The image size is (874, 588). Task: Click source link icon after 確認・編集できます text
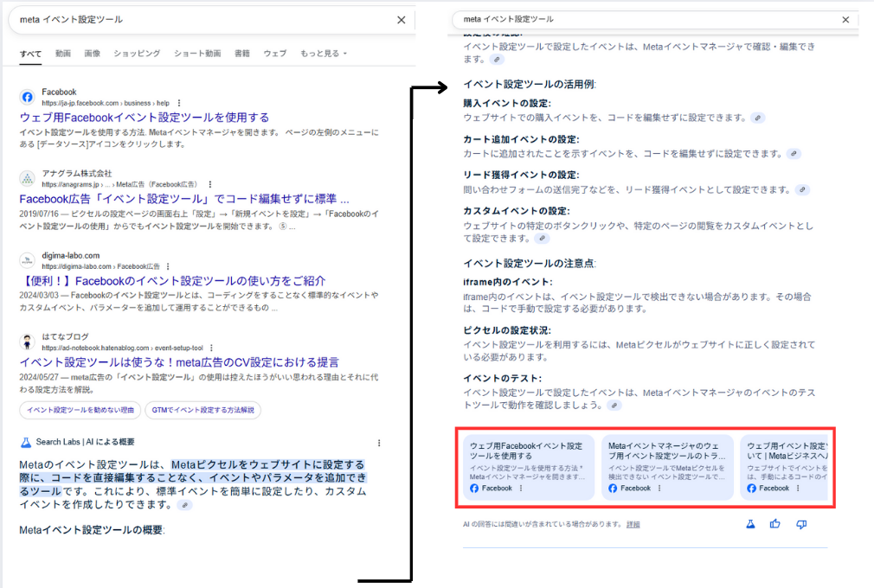[x=497, y=60]
